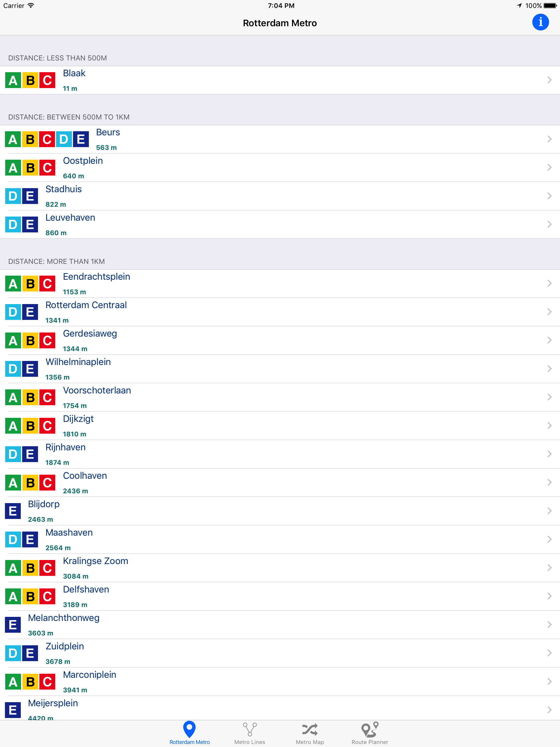Image resolution: width=560 pixels, height=747 pixels.
Task: Click line D badge for Maashaven
Action: pyautogui.click(x=13, y=539)
